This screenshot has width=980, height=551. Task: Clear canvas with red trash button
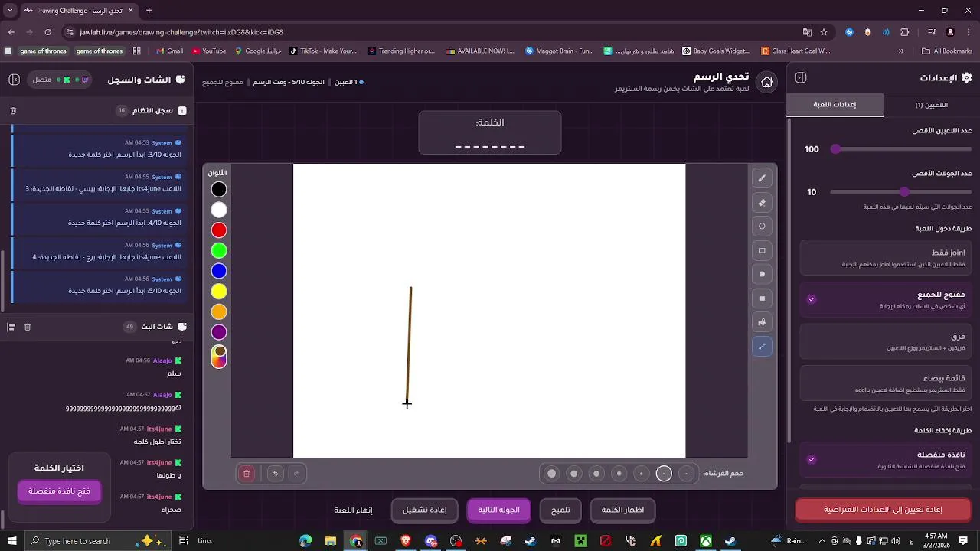pyautogui.click(x=247, y=474)
